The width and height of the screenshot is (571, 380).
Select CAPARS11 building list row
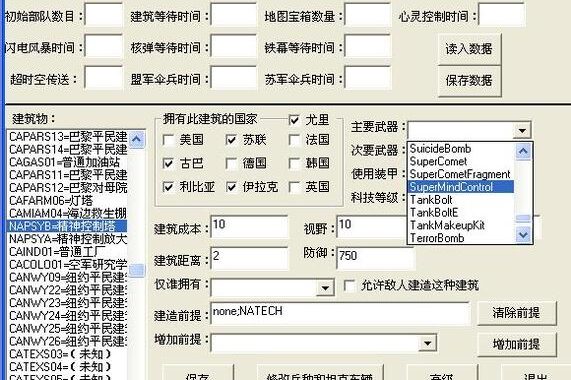point(68,175)
